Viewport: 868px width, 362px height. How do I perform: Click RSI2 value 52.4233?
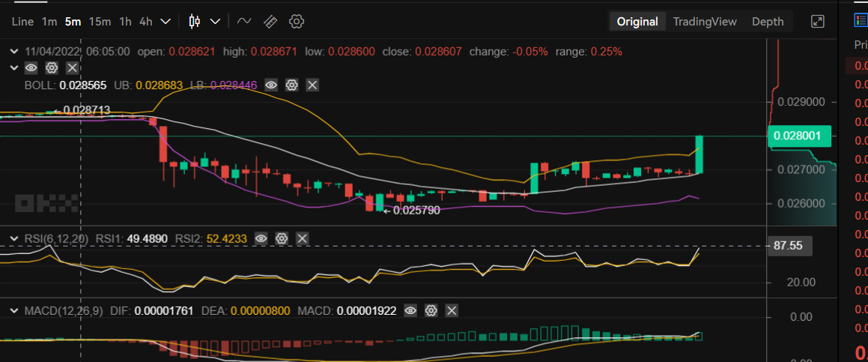coord(226,239)
